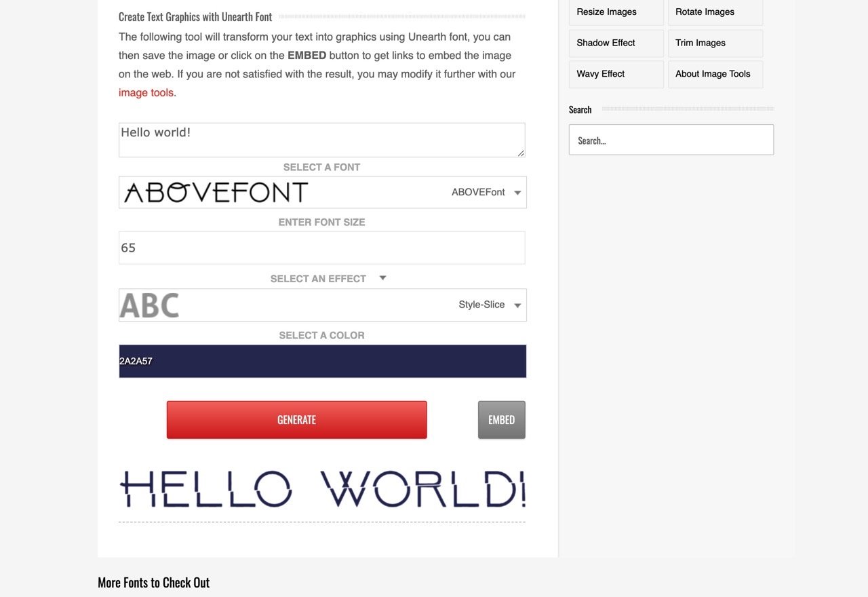Open the ABOVEFont font dropdown

pos(322,192)
